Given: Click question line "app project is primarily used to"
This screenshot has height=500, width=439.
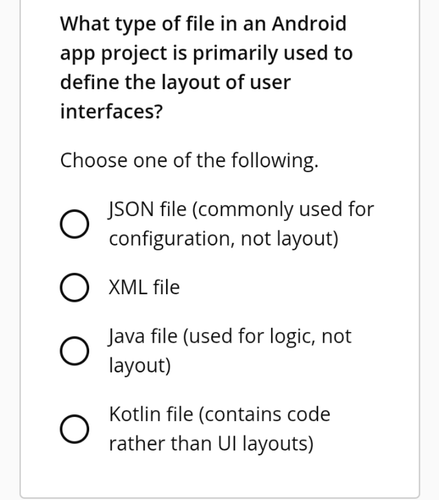Looking at the screenshot, I should (x=206, y=53).
